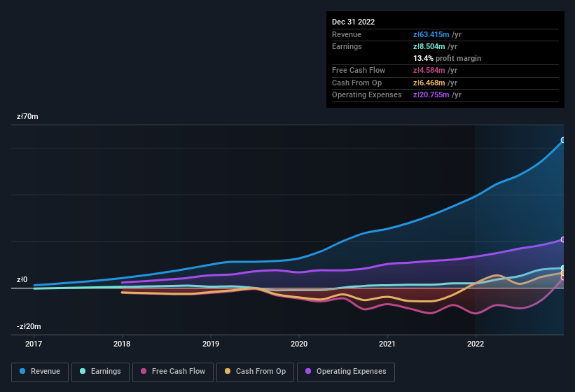575x392 pixels.
Task: Click the Operating Expenses tooltip label
Action: click(367, 95)
